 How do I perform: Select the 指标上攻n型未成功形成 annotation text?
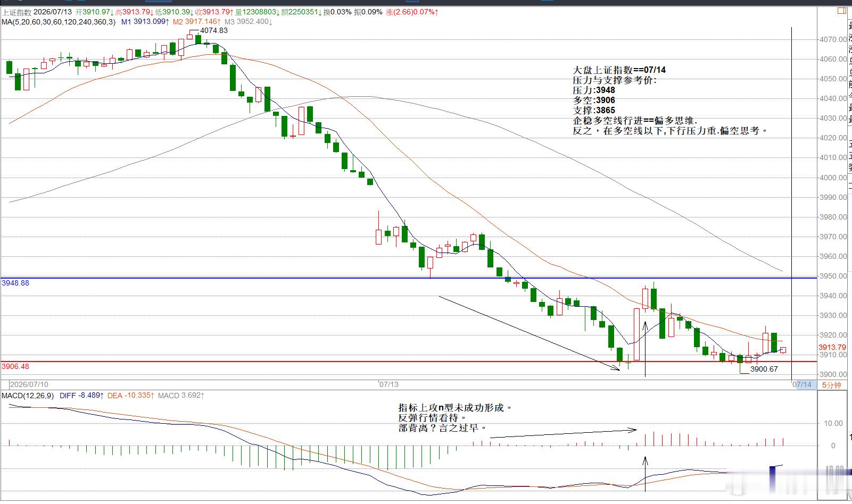(x=455, y=408)
